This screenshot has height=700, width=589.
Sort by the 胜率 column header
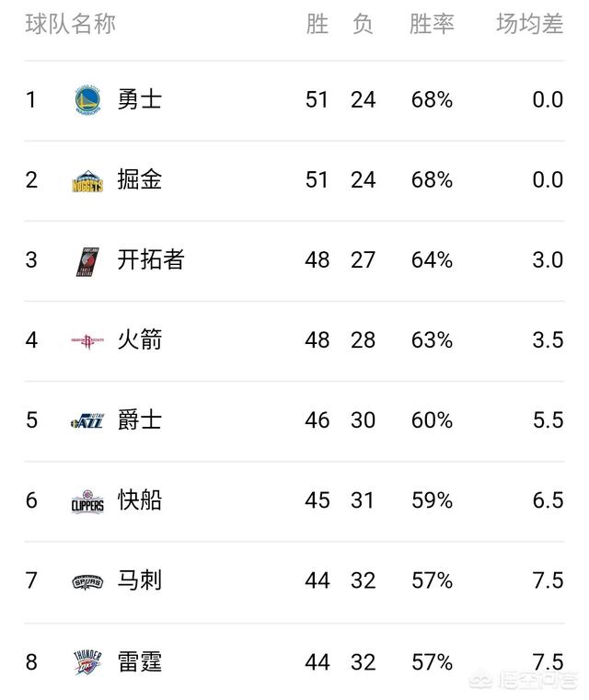pos(432,24)
